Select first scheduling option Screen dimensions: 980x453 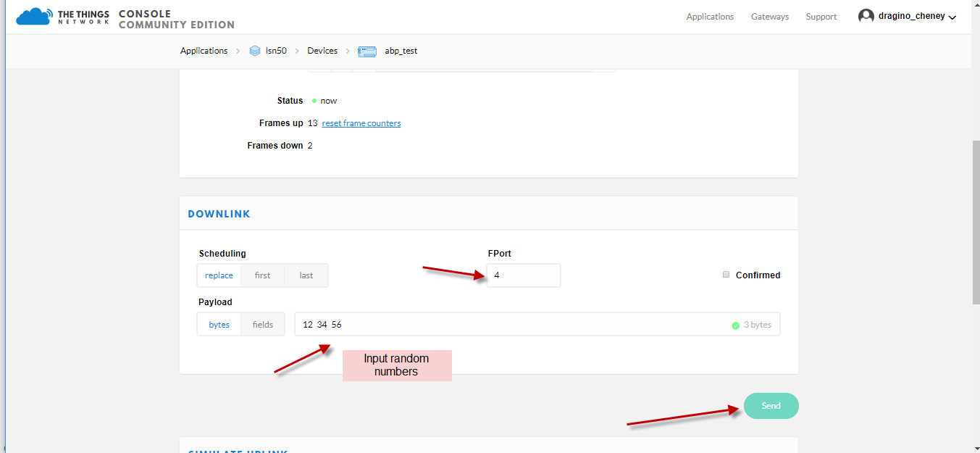(263, 275)
